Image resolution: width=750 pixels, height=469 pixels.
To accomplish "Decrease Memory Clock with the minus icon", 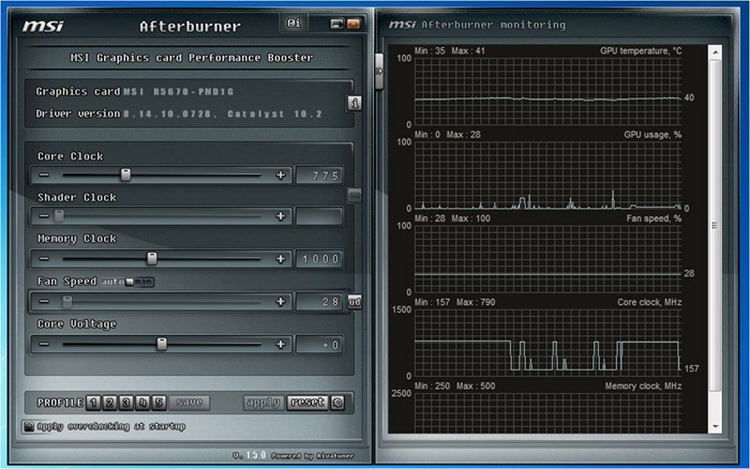I will point(44,259).
